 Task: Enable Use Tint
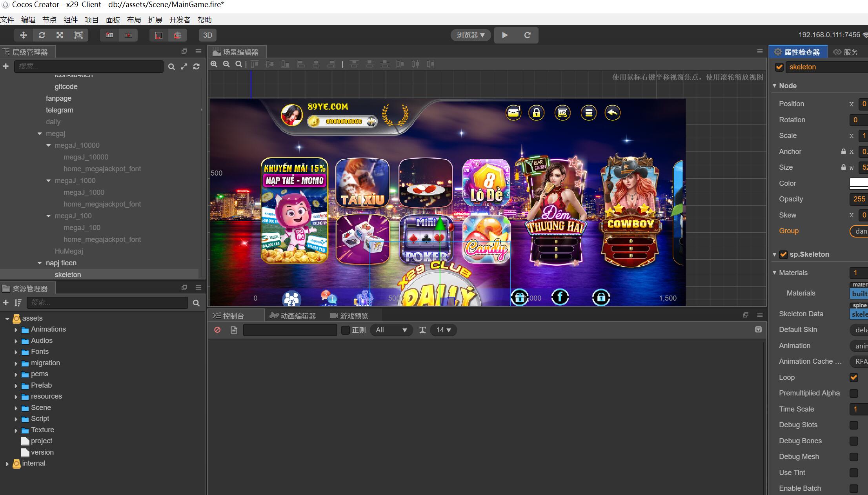854,473
